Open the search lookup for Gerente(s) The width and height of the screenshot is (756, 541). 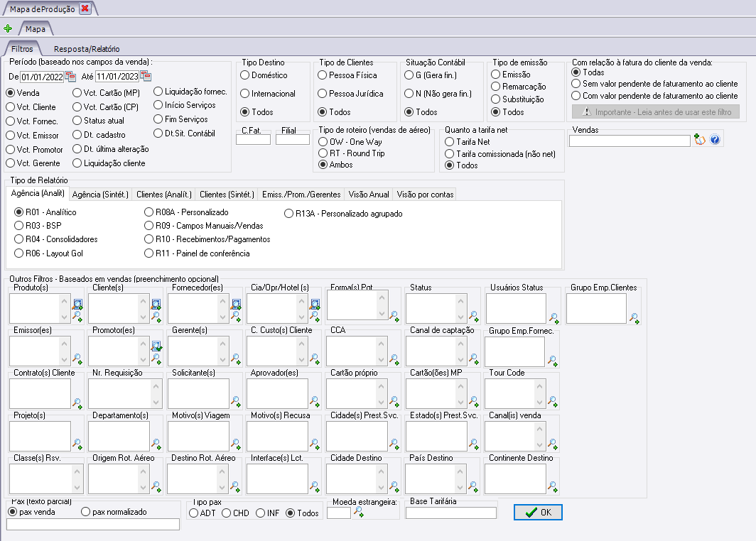tap(236, 359)
